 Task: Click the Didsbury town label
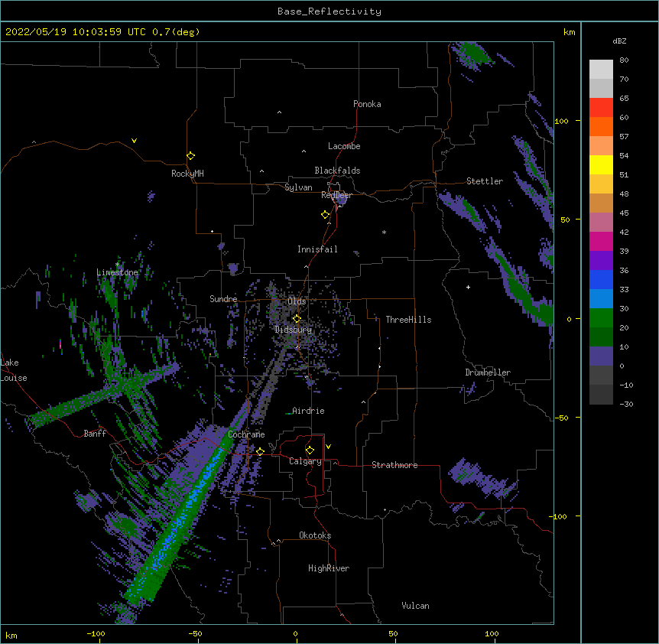294,330
